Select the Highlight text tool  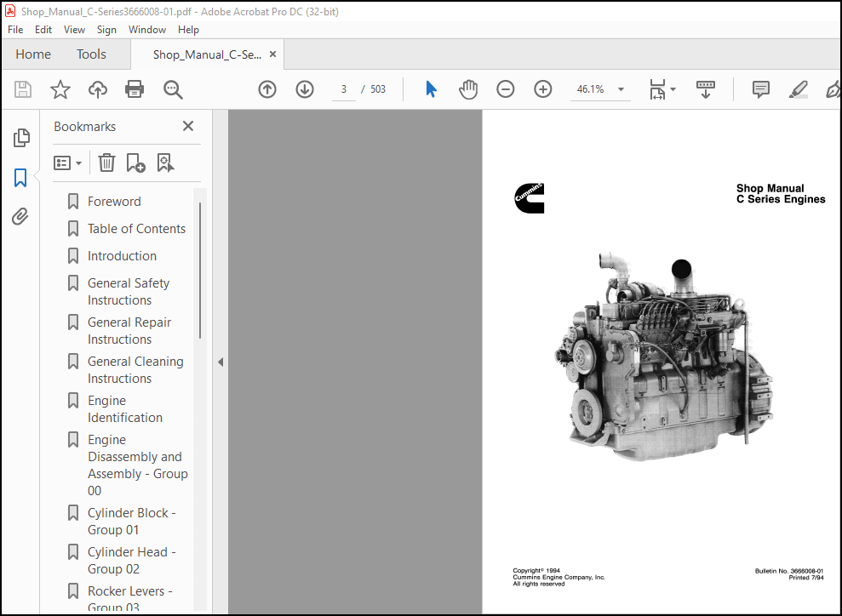coord(798,89)
